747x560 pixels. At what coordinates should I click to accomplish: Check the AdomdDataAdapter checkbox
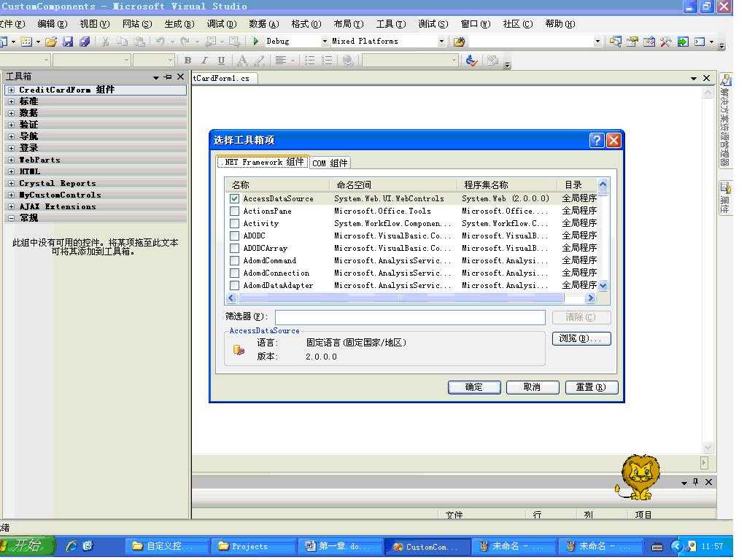point(234,285)
